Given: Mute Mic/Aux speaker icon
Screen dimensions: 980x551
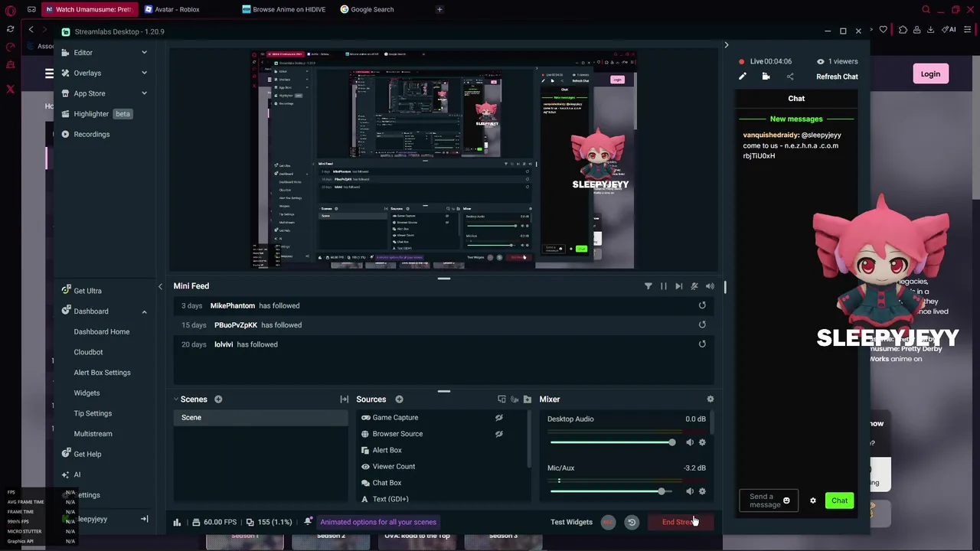Looking at the screenshot, I should (690, 491).
